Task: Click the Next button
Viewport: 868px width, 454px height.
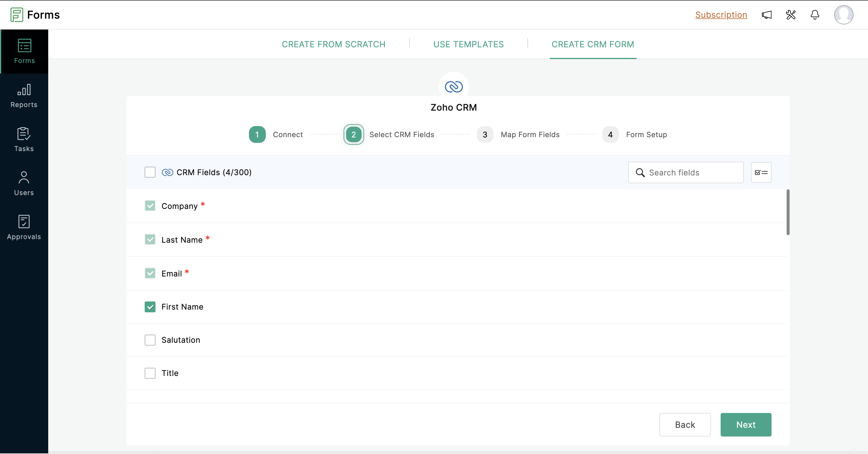Action: click(x=745, y=425)
